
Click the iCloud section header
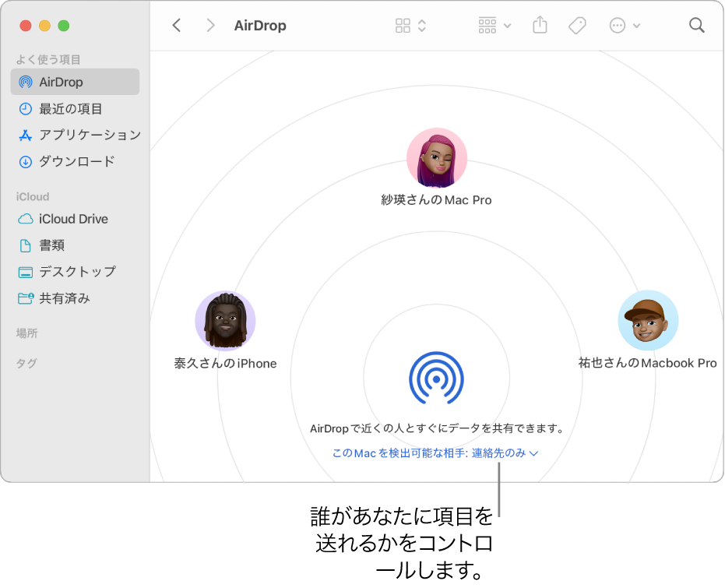[33, 196]
